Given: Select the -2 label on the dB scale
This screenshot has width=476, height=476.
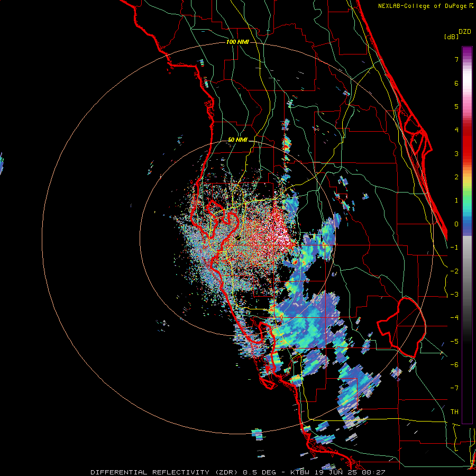Looking at the screenshot, I should [x=454, y=271].
